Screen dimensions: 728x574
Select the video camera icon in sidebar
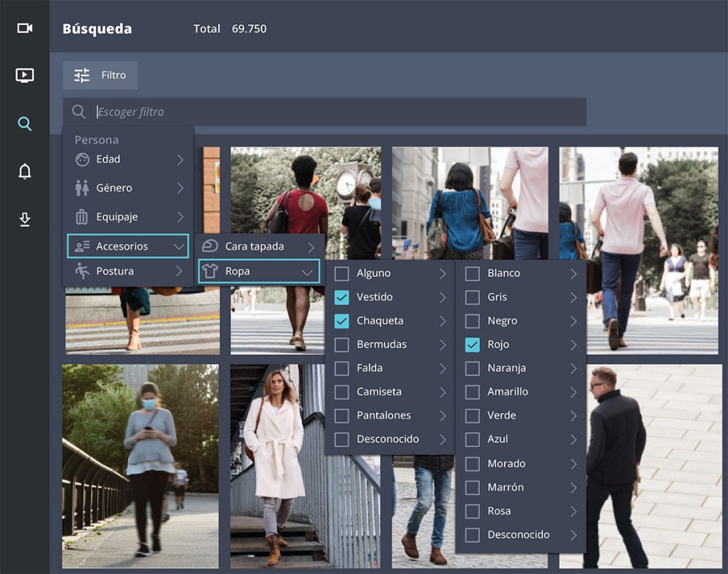coord(23,28)
